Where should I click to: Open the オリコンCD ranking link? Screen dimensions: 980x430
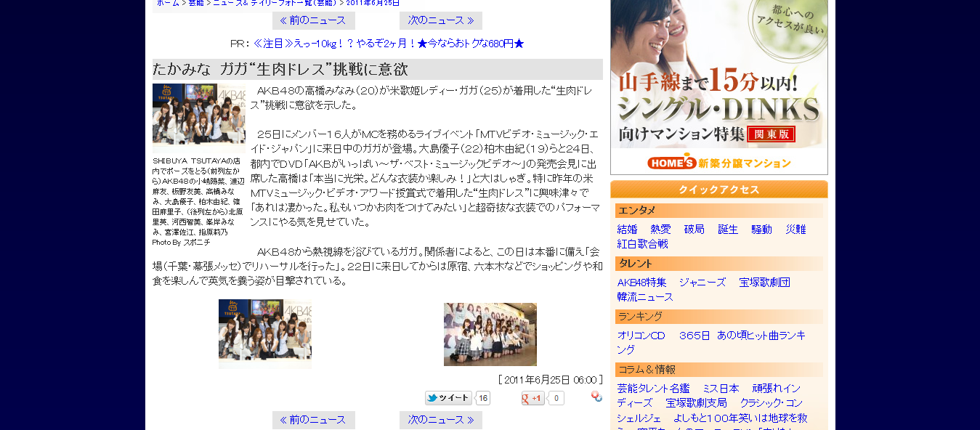[641, 336]
